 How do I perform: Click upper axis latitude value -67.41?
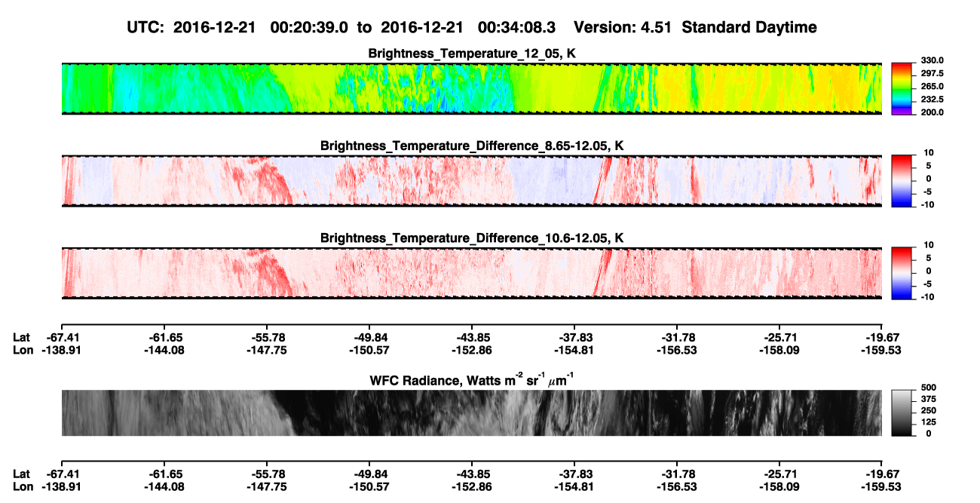[61, 336]
